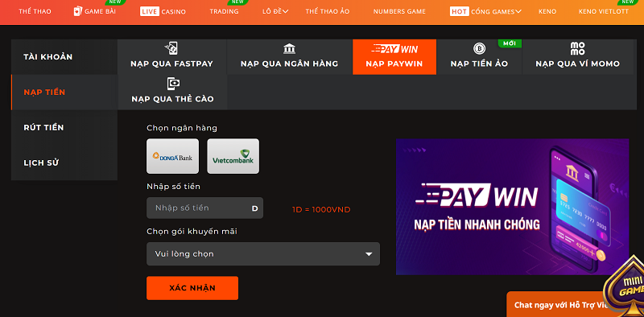This screenshot has height=317, width=644.
Task: Click the Nhập số tiền amount field
Action: [x=205, y=208]
